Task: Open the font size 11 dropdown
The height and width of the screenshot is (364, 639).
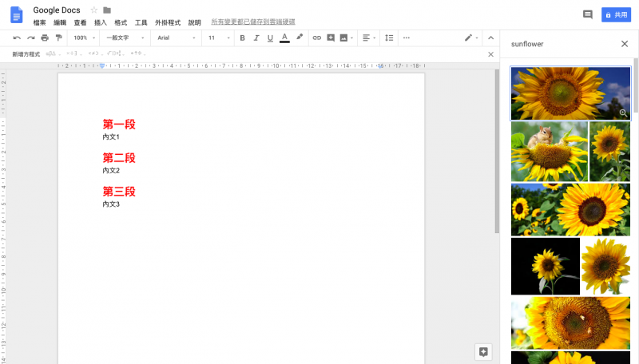Action: point(219,38)
